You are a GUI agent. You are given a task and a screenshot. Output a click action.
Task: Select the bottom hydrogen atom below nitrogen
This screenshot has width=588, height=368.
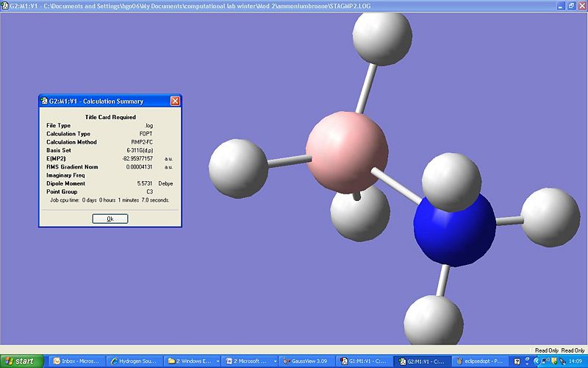433,322
